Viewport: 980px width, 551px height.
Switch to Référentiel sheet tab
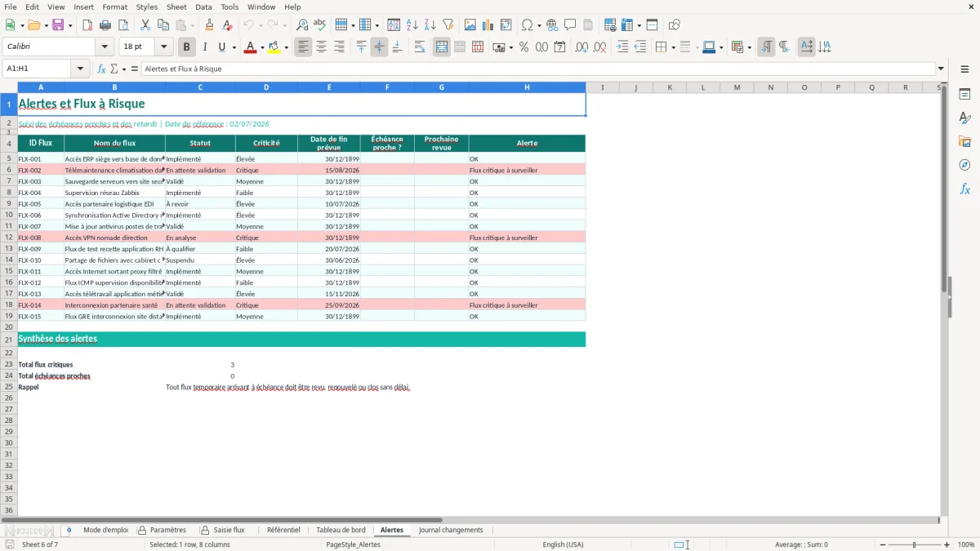click(283, 531)
